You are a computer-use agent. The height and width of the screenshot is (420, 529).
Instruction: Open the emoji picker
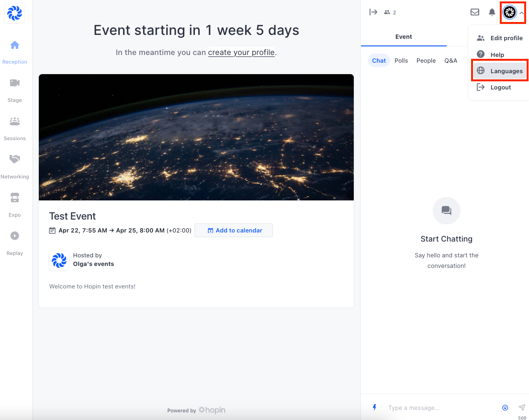[x=505, y=408]
